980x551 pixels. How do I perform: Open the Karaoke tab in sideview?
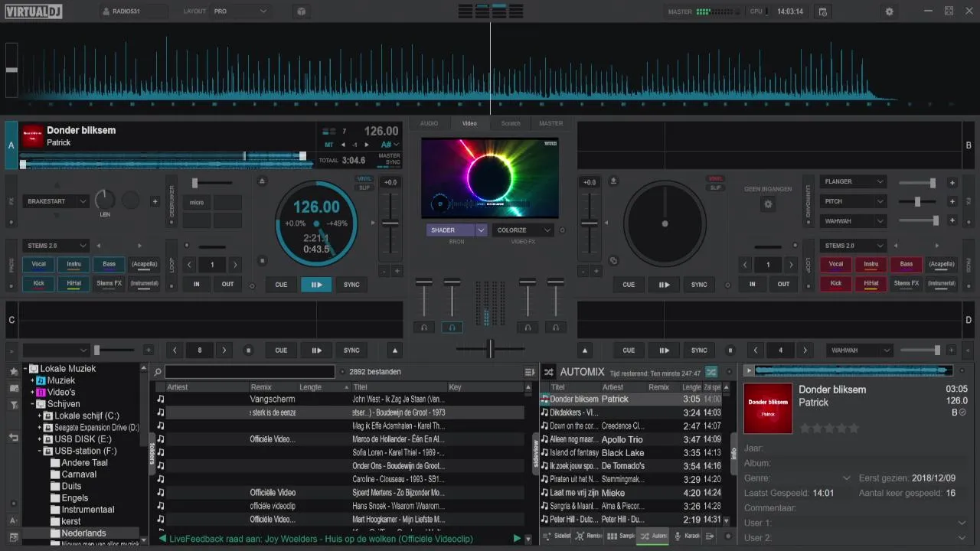point(687,536)
